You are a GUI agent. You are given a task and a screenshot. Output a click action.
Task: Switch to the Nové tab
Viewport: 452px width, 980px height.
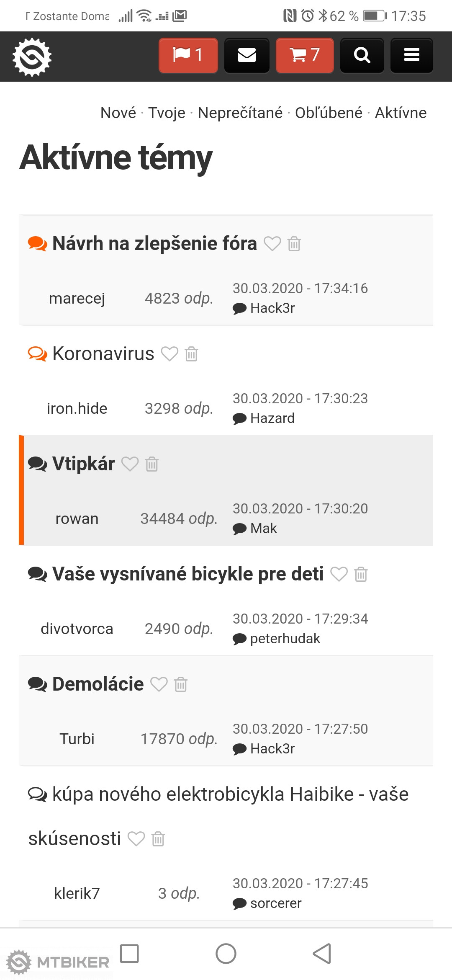click(x=118, y=113)
